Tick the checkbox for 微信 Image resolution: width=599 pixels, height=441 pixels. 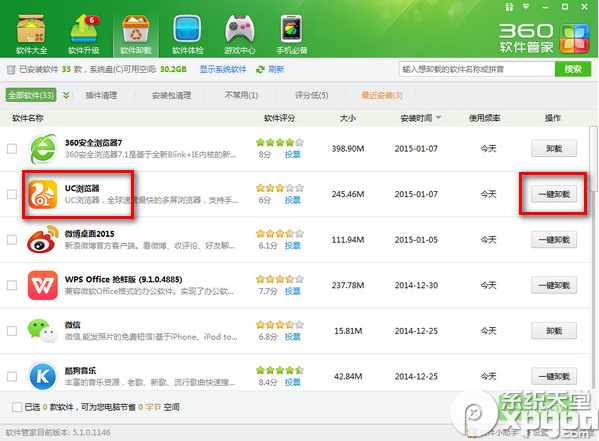pos(12,331)
